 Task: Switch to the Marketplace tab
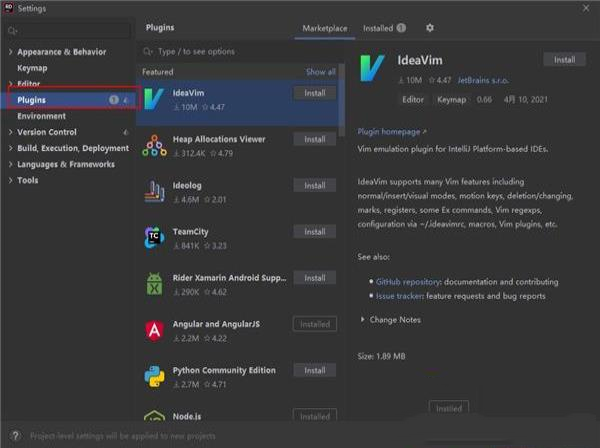point(325,29)
